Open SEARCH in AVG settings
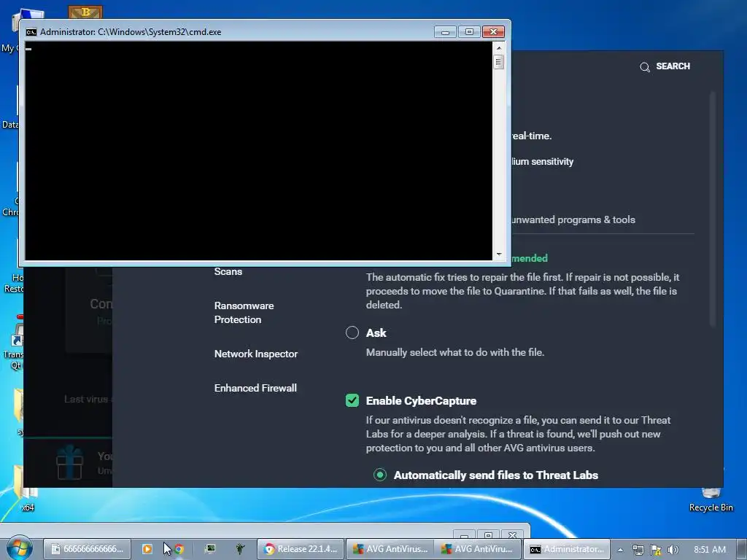 click(665, 66)
